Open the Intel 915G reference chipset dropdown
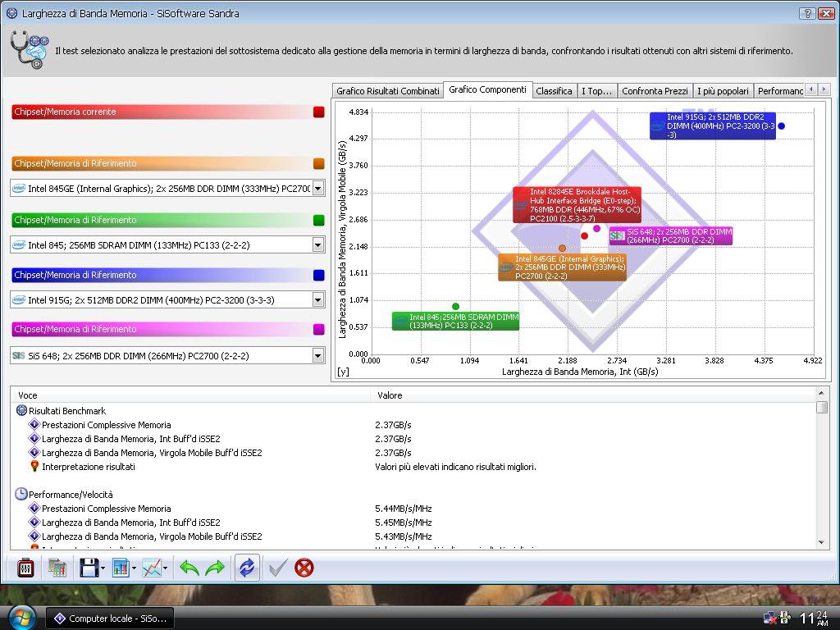Image resolution: width=840 pixels, height=630 pixels. [x=318, y=300]
